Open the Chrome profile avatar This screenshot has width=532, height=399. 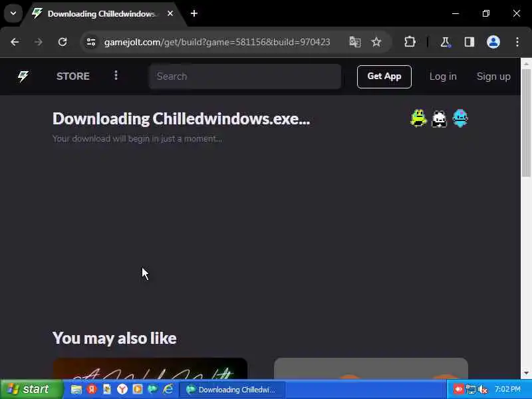[493, 42]
